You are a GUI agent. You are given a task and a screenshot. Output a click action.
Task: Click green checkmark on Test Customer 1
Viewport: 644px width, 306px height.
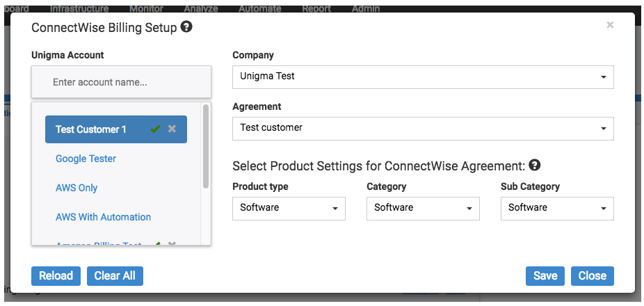(155, 129)
